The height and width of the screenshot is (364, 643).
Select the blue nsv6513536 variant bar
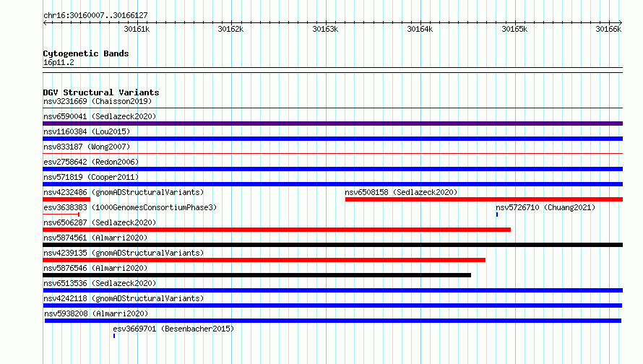click(332, 290)
